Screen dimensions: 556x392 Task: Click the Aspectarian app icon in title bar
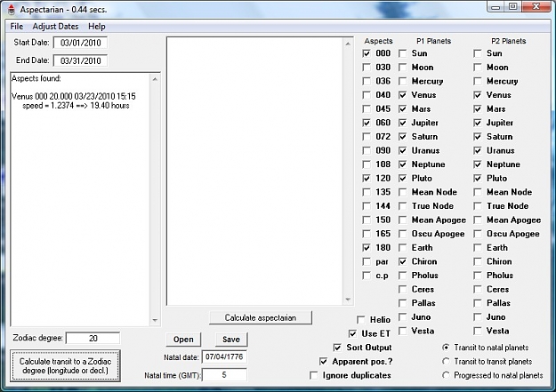click(x=12, y=9)
